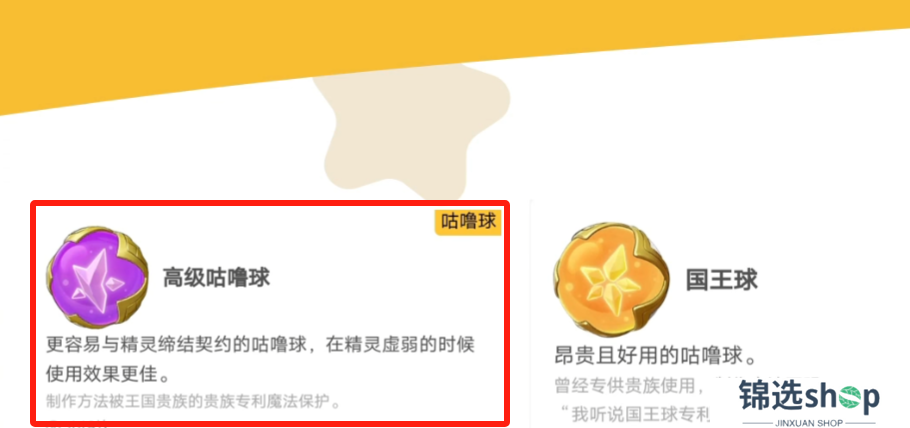
Task: Open the 国王球 item title
Action: (722, 279)
